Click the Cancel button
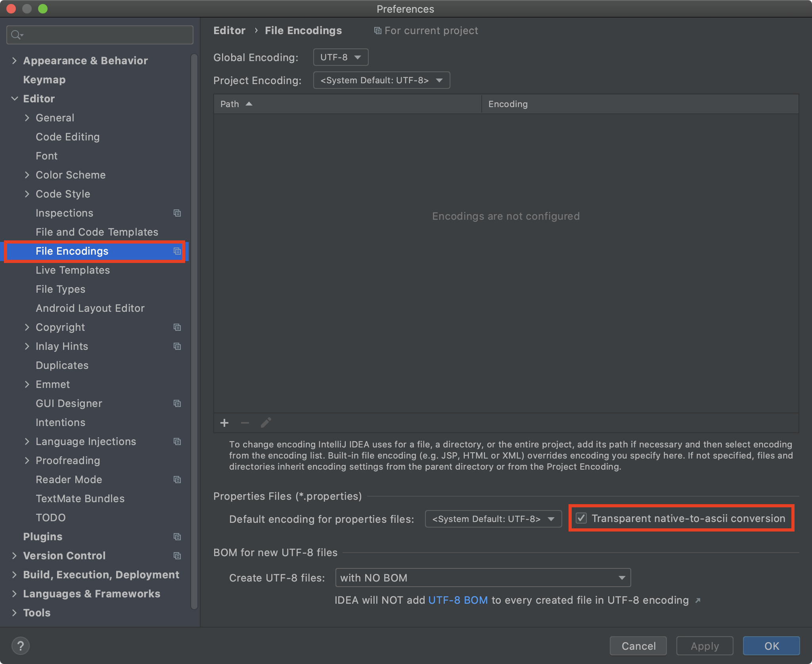 click(x=638, y=646)
